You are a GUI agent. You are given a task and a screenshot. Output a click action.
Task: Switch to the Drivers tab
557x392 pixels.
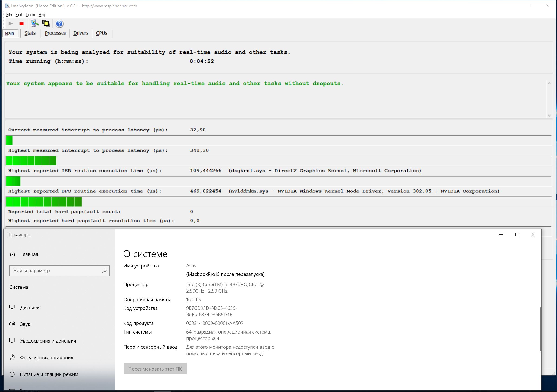pyautogui.click(x=81, y=33)
